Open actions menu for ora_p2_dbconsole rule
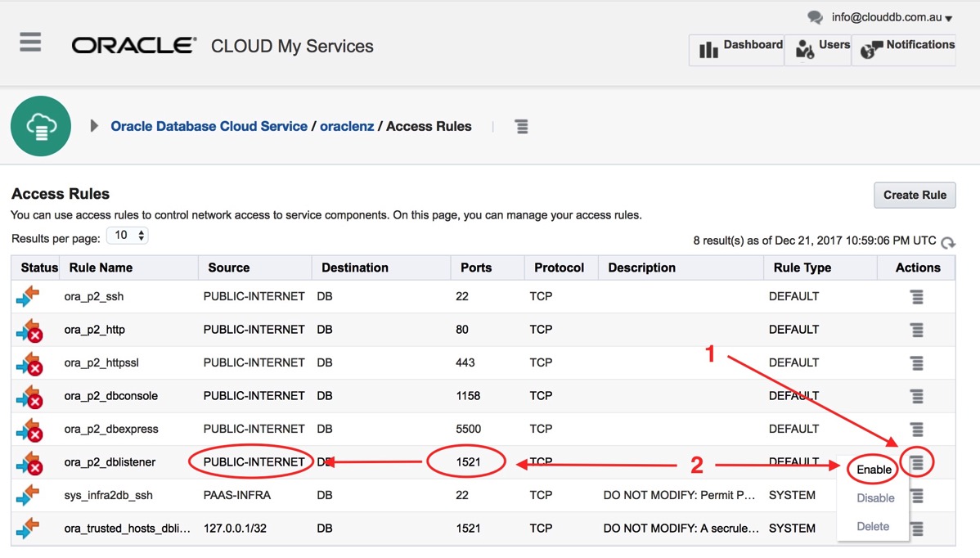This screenshot has width=980, height=558. [x=917, y=396]
